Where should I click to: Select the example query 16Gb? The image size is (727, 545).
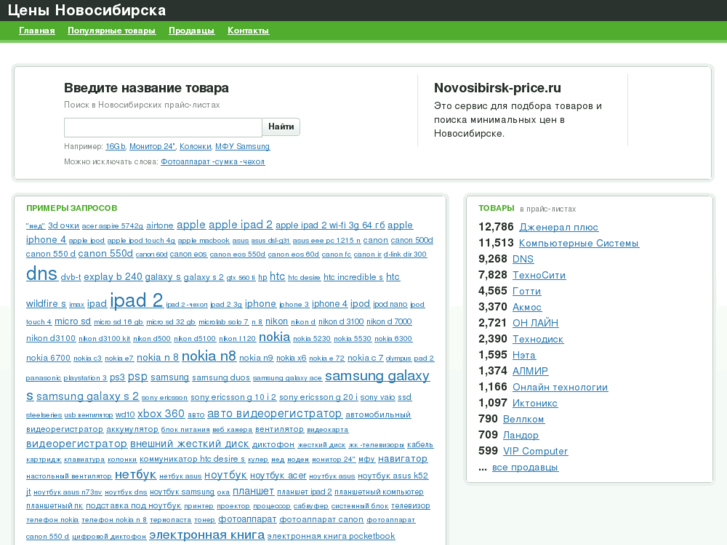click(115, 147)
